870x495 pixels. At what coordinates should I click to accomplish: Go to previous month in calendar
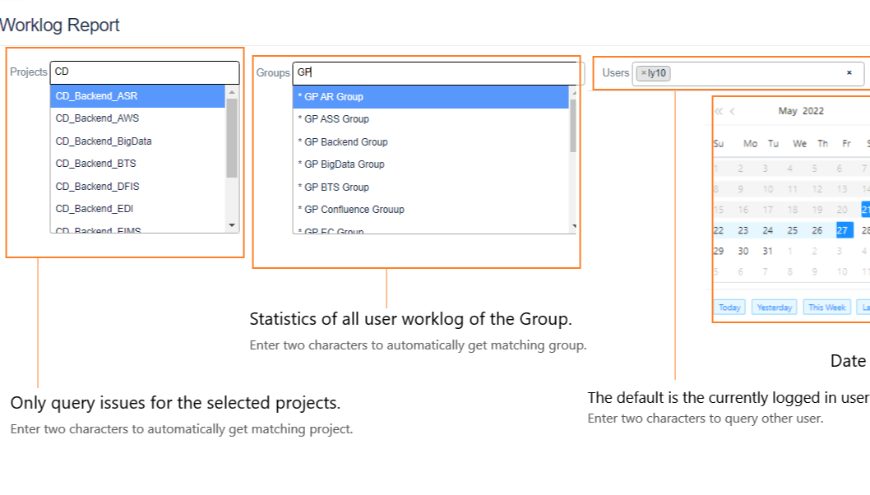tap(733, 111)
